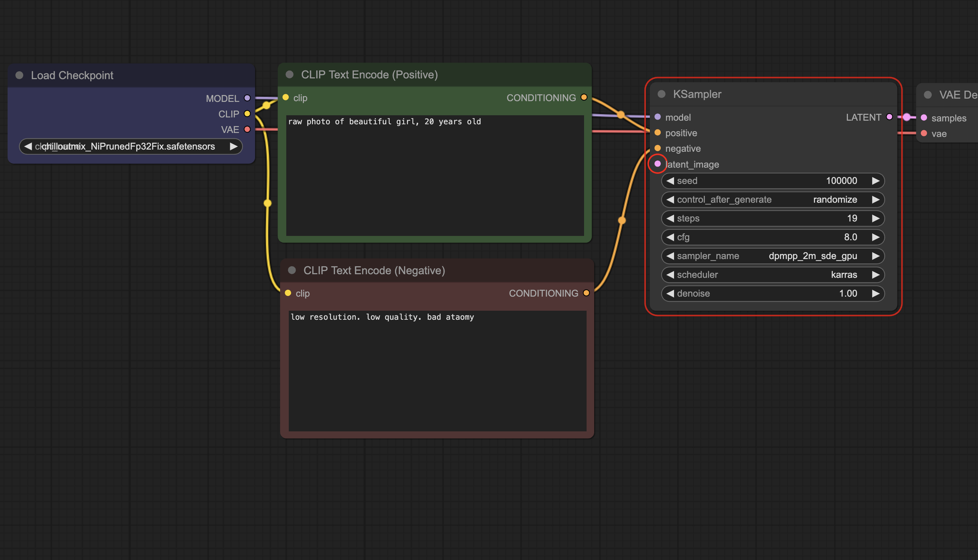Decrease the cfg value with left arrow
Screen dimensions: 978x560
[670, 237]
